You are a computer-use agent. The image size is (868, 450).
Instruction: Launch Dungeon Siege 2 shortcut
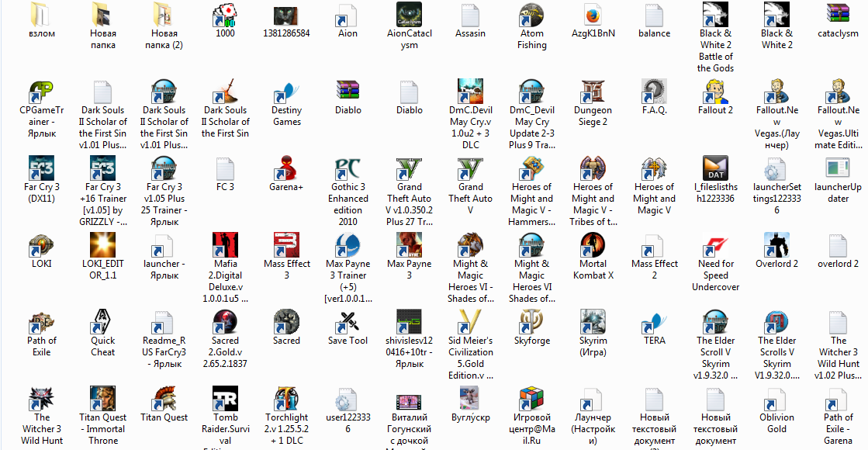coord(593,92)
